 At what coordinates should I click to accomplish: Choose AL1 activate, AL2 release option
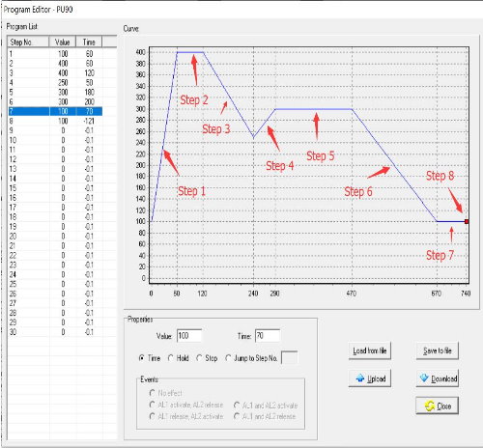pos(153,405)
